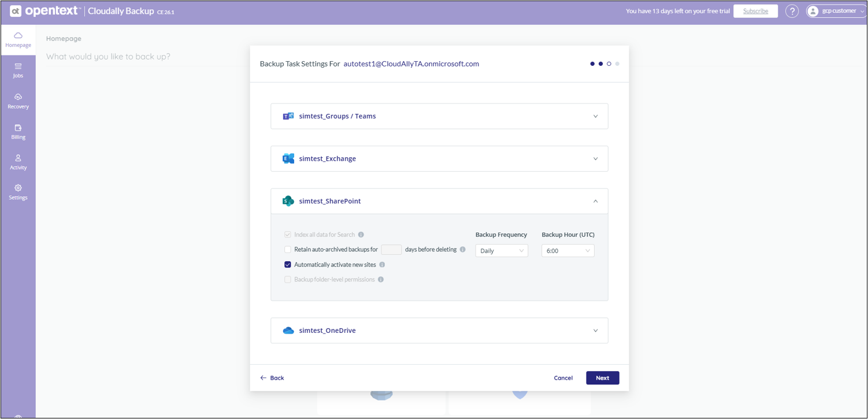Click the second wizard step dot
Screen dimensions: 868x419
600,64
